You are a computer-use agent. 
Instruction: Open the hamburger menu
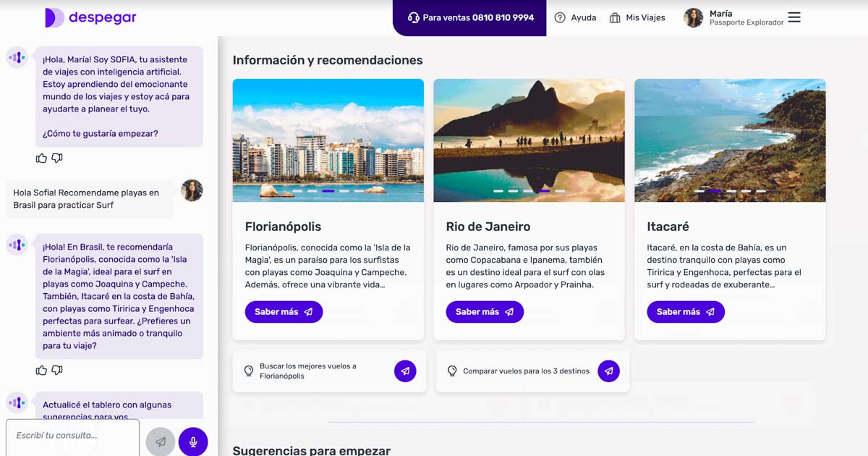click(x=794, y=17)
